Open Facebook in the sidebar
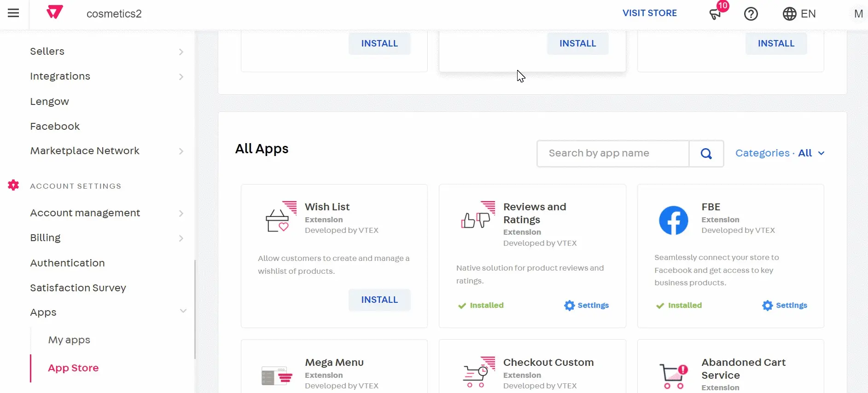This screenshot has height=393, width=868. click(x=55, y=126)
